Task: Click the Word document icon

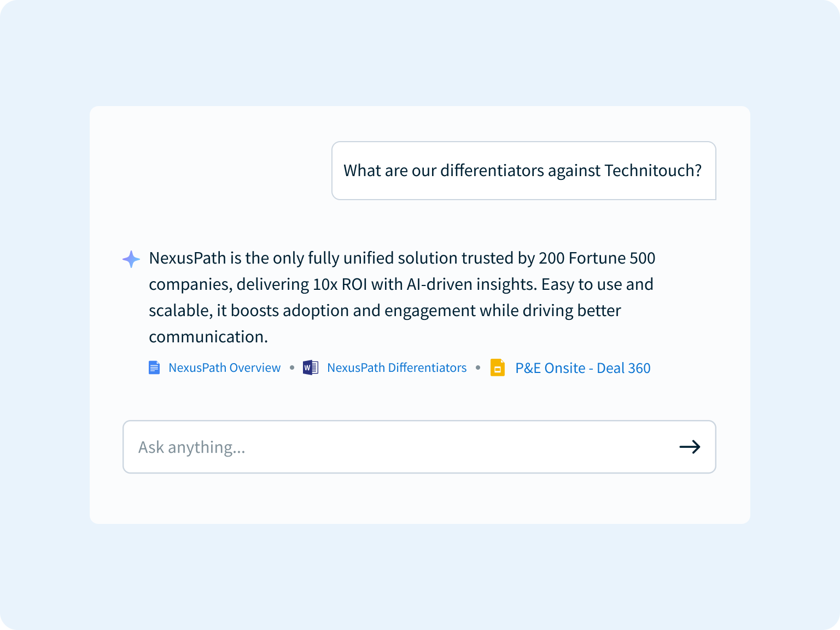Action: [311, 367]
